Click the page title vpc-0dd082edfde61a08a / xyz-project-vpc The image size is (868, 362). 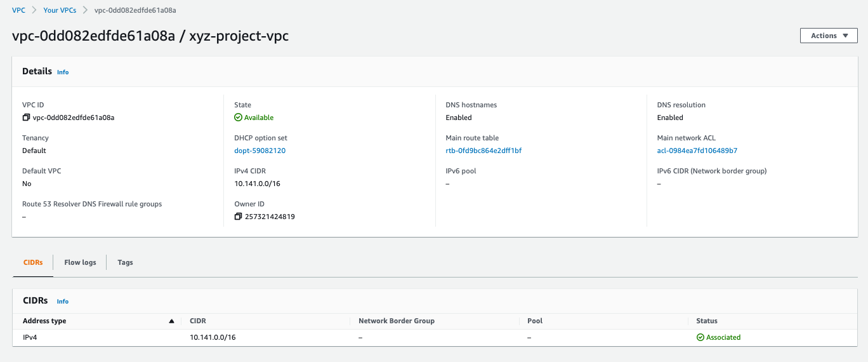click(x=150, y=36)
